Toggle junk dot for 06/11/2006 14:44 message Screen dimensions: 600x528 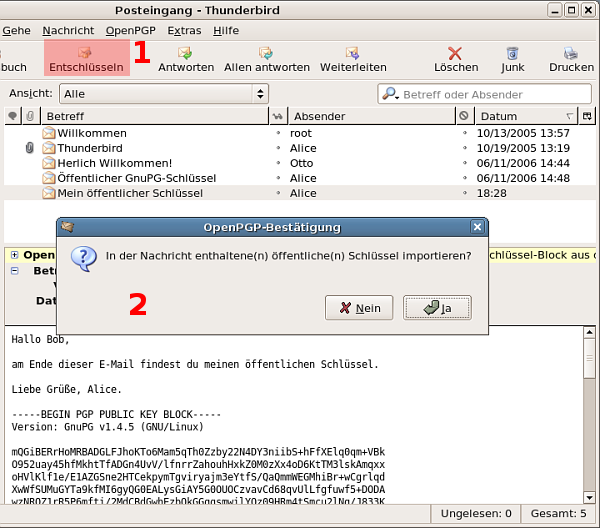465,163
